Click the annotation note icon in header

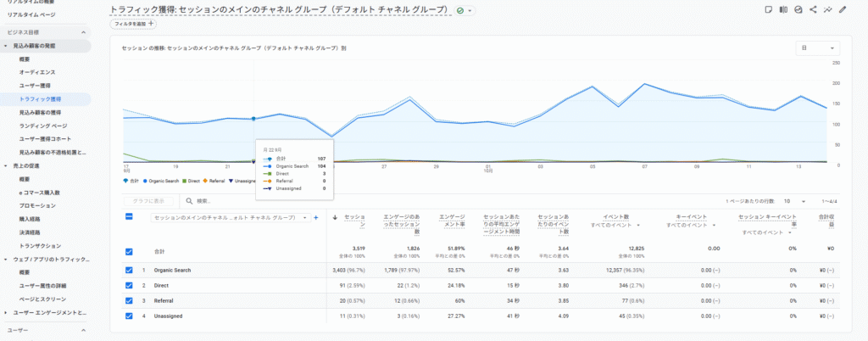click(x=768, y=9)
